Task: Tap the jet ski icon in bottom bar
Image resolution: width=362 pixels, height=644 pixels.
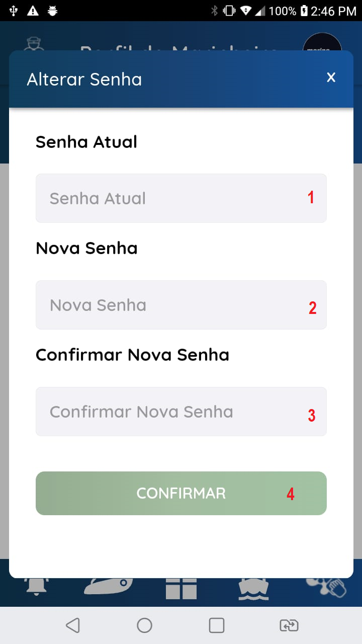Action: (x=109, y=586)
